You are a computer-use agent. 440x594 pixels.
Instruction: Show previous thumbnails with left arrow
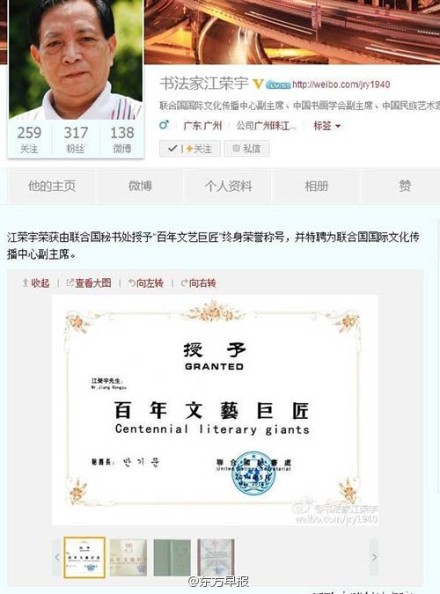[57, 557]
